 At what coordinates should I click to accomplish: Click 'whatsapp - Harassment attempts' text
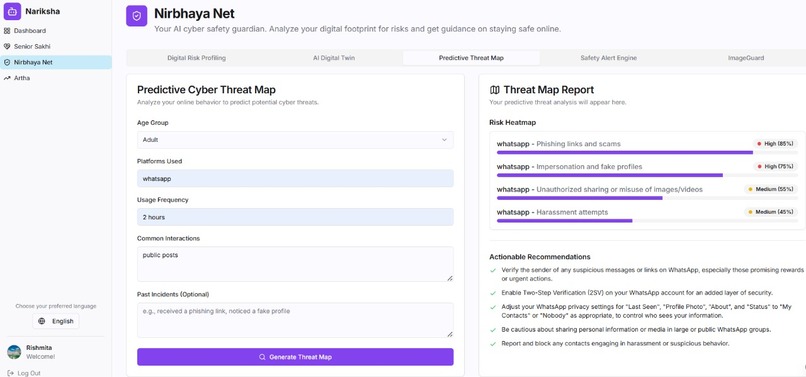tap(552, 212)
